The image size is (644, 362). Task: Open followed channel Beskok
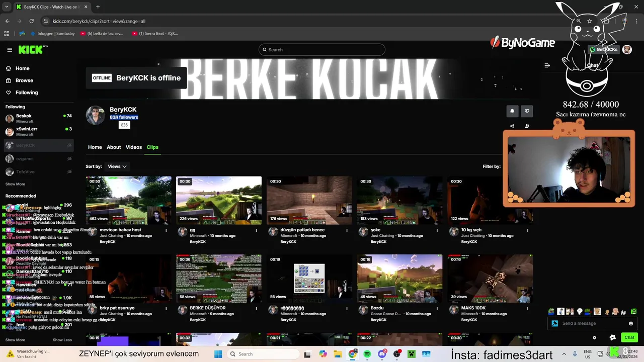(38, 118)
